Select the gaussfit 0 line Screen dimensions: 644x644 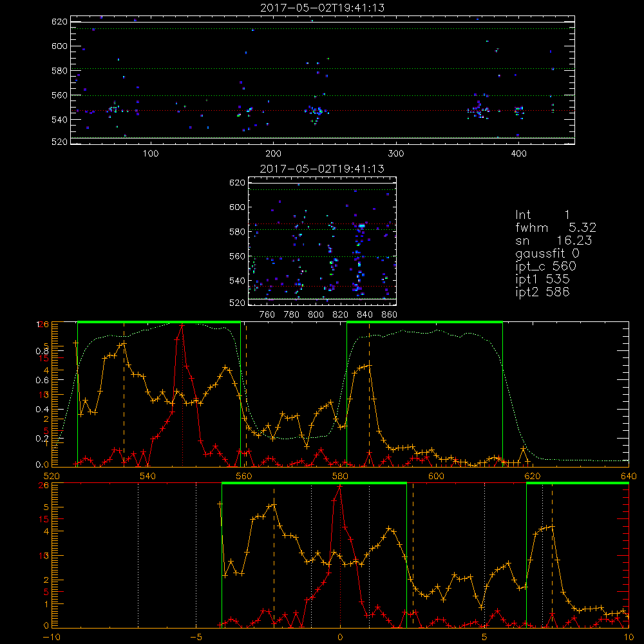coord(547,254)
